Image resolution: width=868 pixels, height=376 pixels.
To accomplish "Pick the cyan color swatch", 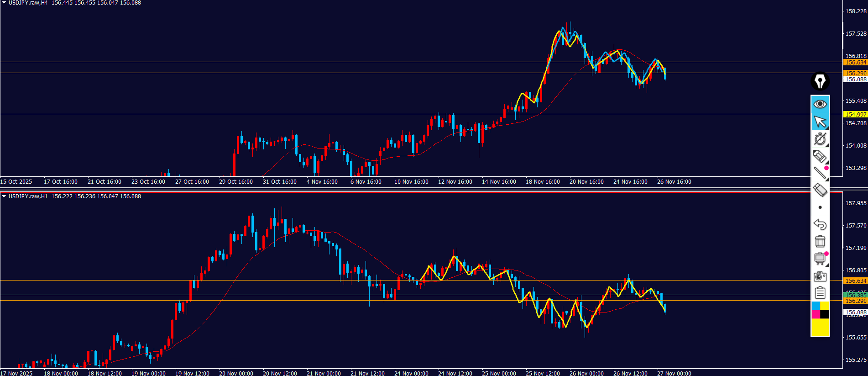I will point(816,306).
